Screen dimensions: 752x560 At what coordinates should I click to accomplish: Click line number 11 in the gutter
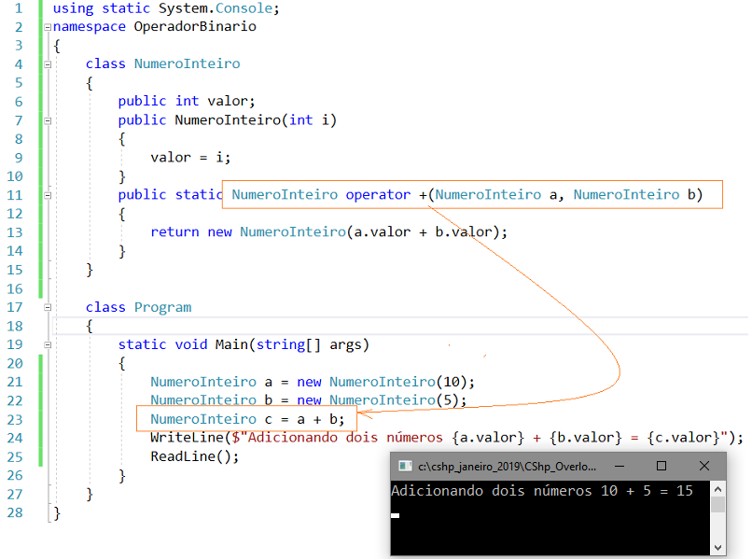[x=15, y=195]
